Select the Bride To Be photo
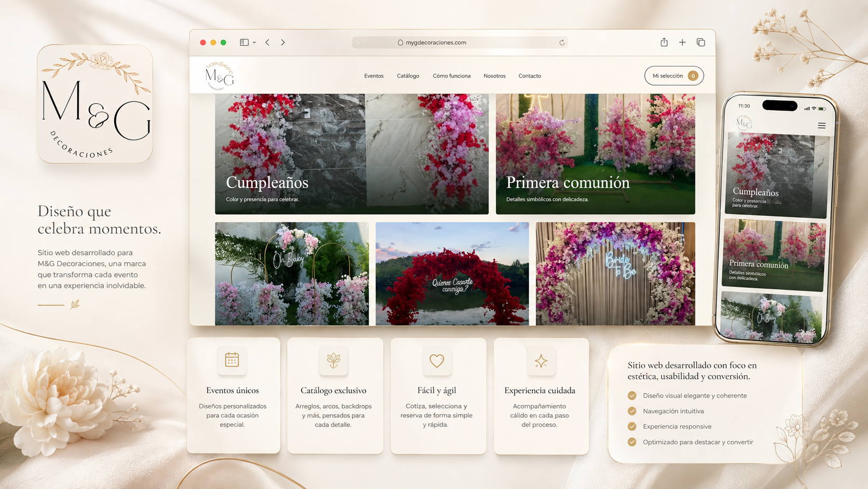Viewport: 868px width, 489px height. coord(615,274)
